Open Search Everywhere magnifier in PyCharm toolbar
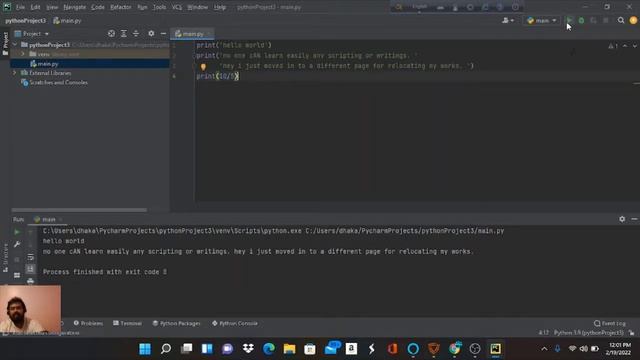The image size is (640, 360). 621,20
